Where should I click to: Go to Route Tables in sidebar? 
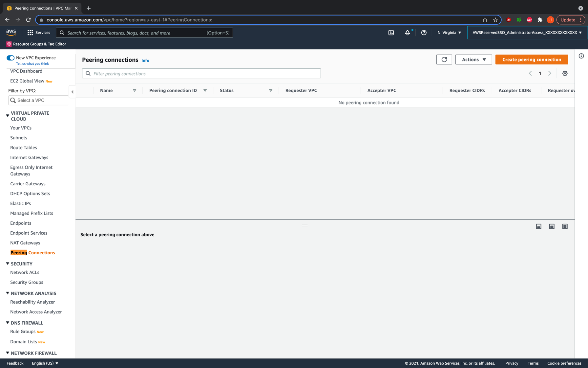24,148
